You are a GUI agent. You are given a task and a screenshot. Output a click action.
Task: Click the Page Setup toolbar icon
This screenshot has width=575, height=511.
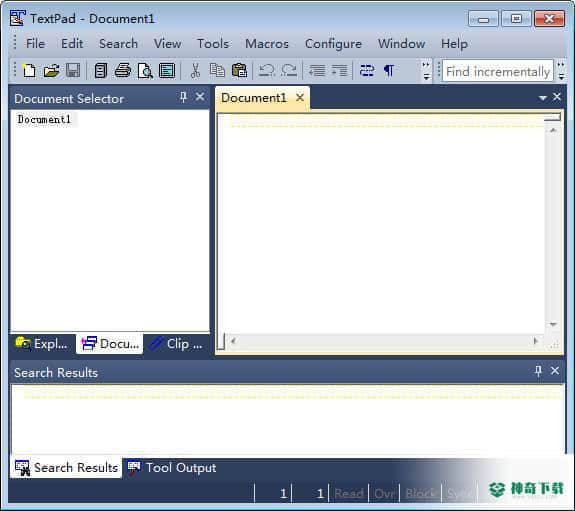[x=167, y=70]
